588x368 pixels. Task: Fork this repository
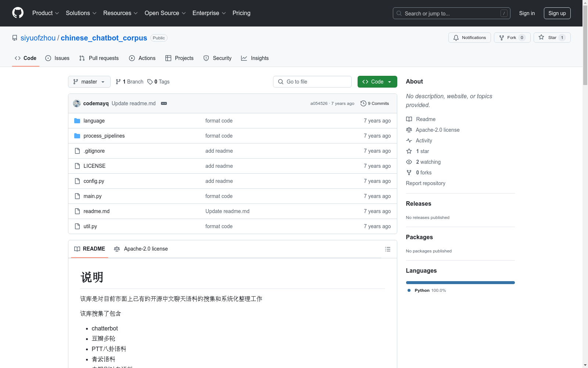512,38
